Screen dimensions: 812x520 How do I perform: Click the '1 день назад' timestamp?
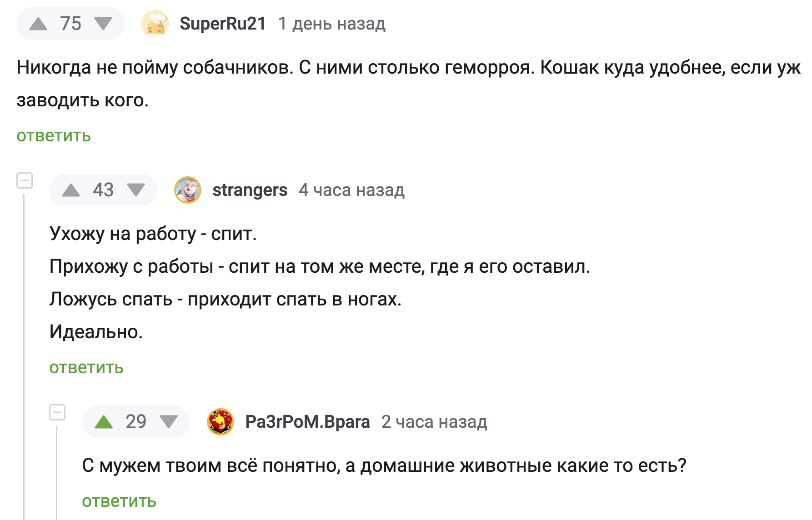332,24
